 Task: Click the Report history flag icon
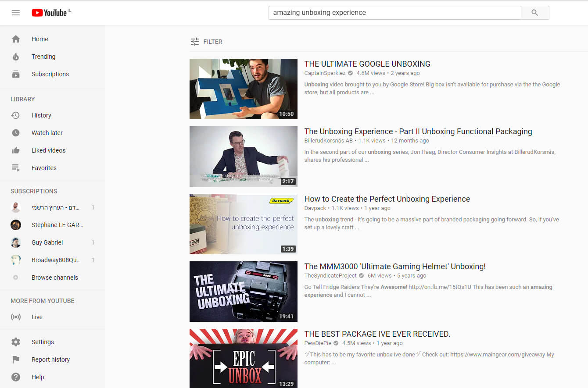(16, 360)
